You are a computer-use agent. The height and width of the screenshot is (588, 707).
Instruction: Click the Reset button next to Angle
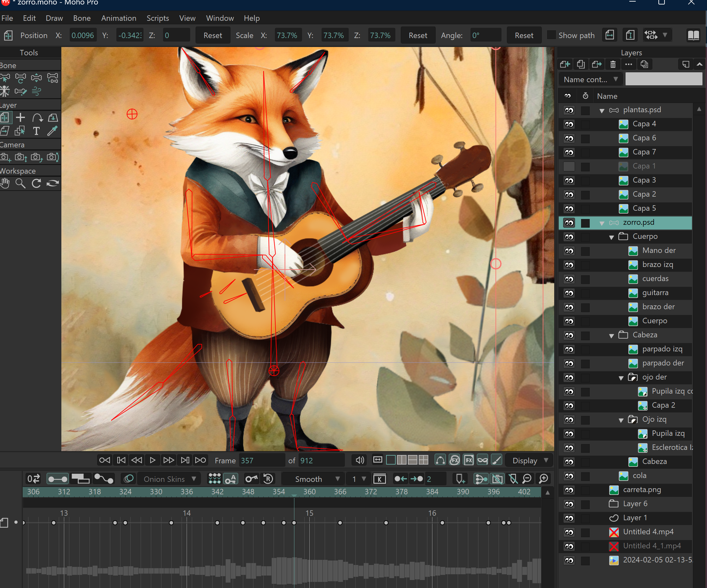[x=524, y=35]
